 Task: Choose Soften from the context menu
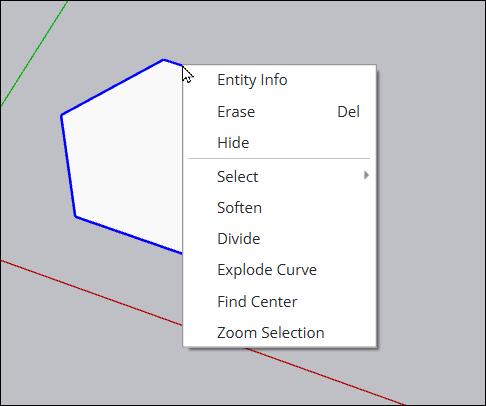(x=280, y=208)
